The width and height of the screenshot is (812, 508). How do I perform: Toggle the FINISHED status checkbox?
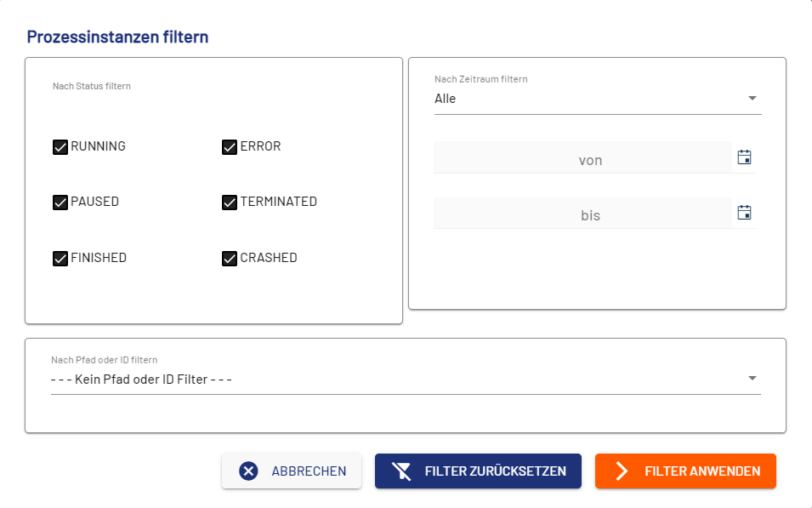(60, 259)
